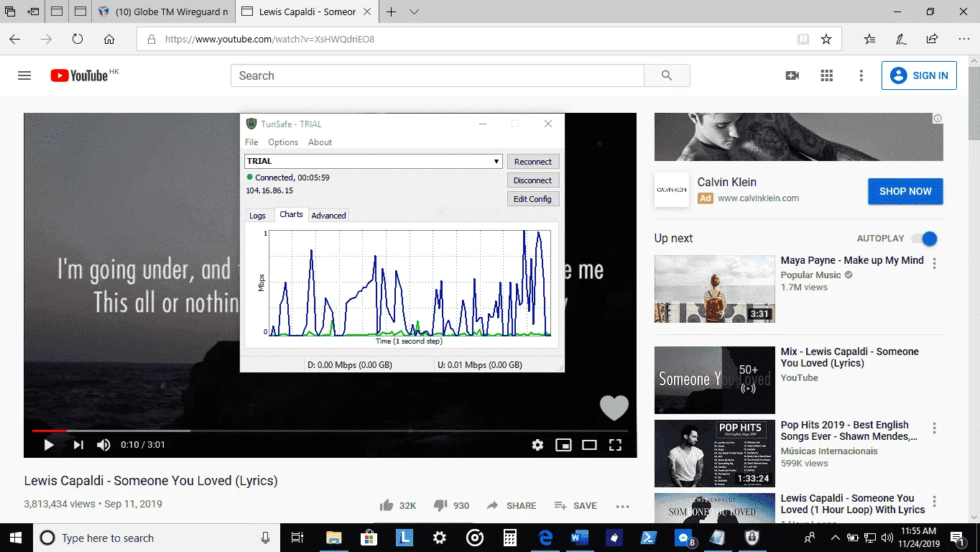Viewport: 980px width, 552px height.
Task: Focus the YouTube search box
Action: point(437,75)
